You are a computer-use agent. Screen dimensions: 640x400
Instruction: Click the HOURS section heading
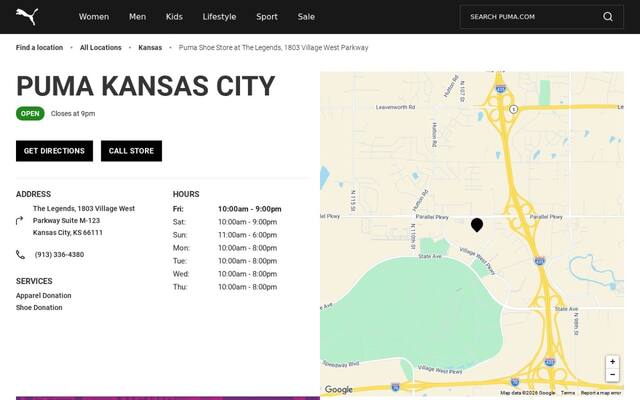click(186, 194)
